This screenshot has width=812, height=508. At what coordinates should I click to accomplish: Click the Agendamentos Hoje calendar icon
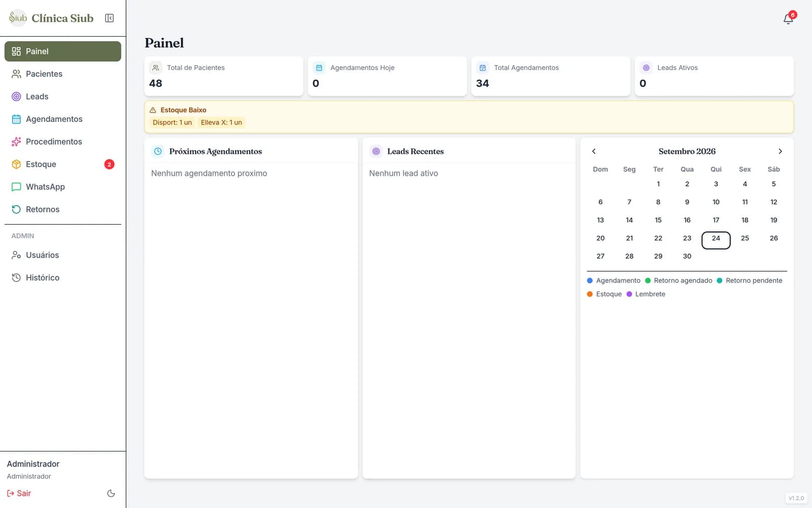click(x=319, y=68)
